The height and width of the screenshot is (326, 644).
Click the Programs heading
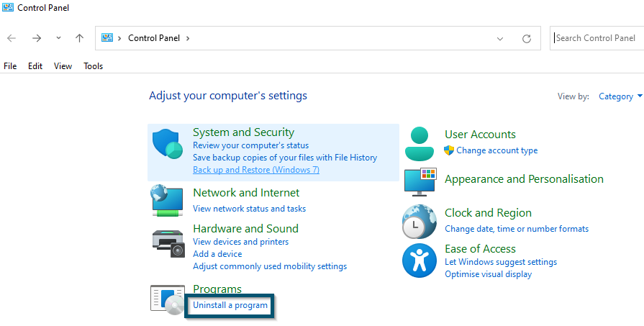click(217, 289)
